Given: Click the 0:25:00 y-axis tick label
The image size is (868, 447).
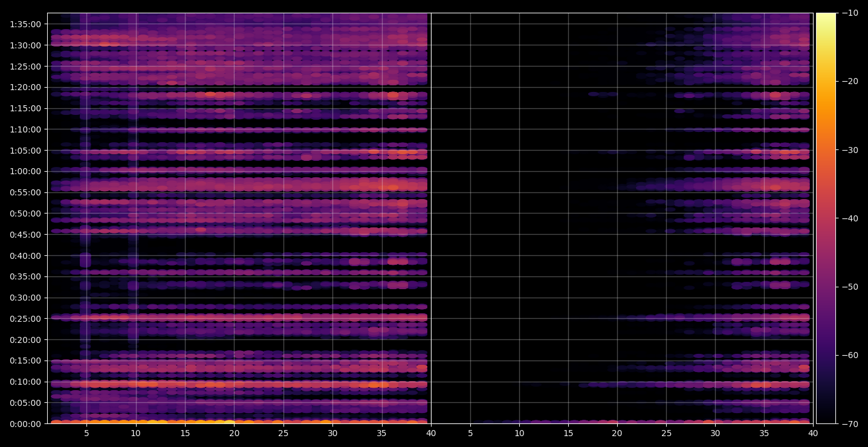Looking at the screenshot, I should [25, 319].
